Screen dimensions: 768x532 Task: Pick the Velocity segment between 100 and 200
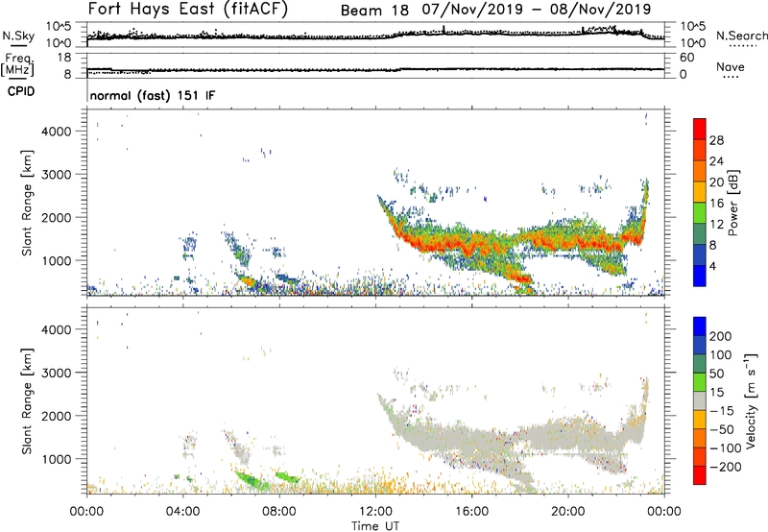pyautogui.click(x=700, y=346)
